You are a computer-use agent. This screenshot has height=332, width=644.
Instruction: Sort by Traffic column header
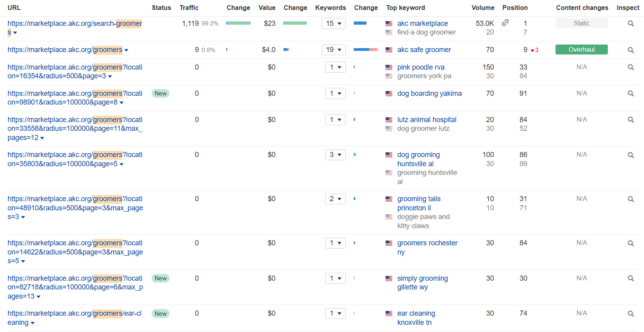click(x=189, y=8)
